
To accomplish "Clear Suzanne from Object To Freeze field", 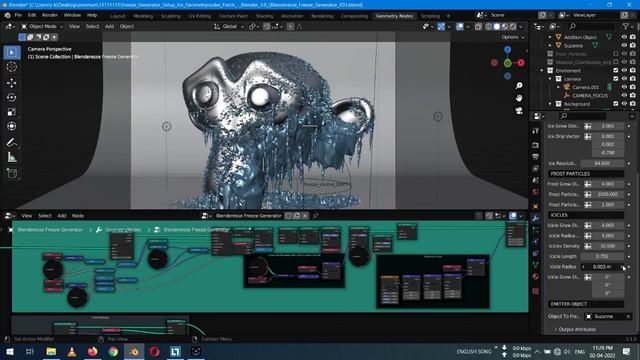I will pos(628,316).
